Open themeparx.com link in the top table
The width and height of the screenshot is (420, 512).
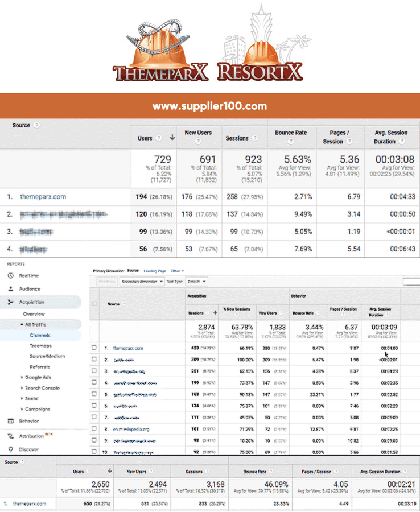[x=43, y=197]
